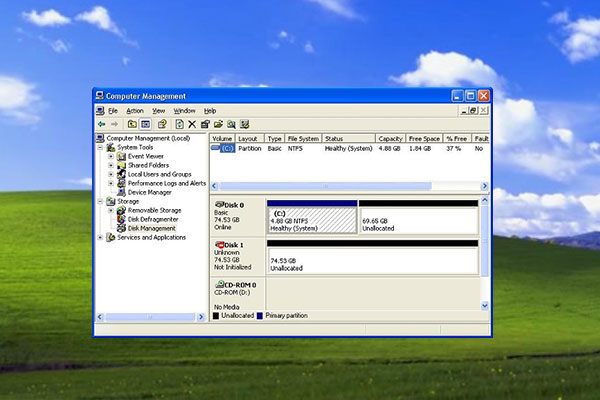
Task: Select the Event Viewer icon in the tree
Action: [121, 156]
